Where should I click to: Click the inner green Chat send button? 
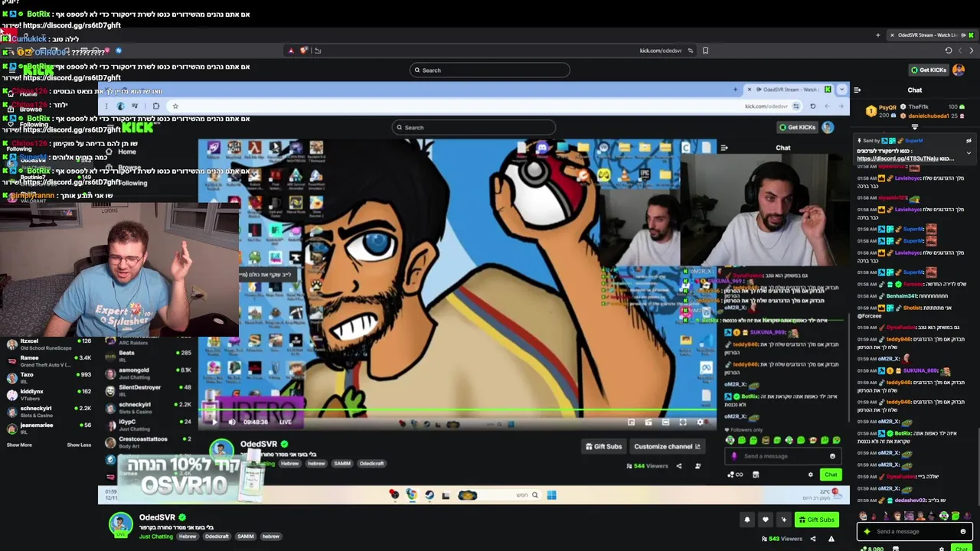pyautogui.click(x=831, y=474)
